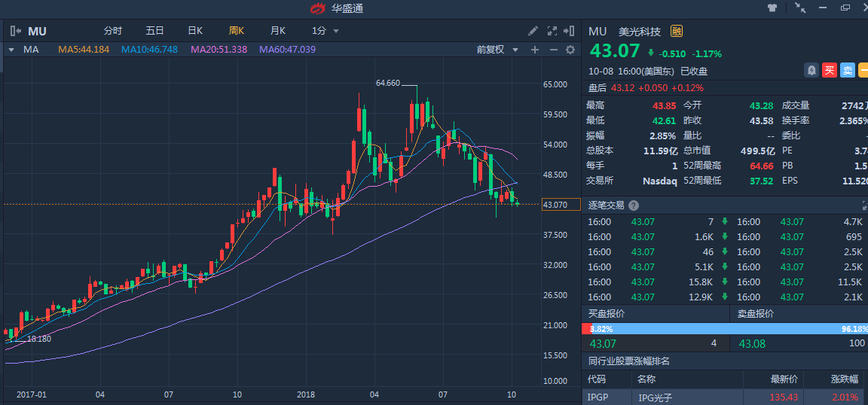Image resolution: width=868 pixels, height=405 pixels.
Task: Open the 1分 interval dropdown
Action: [x=325, y=31]
